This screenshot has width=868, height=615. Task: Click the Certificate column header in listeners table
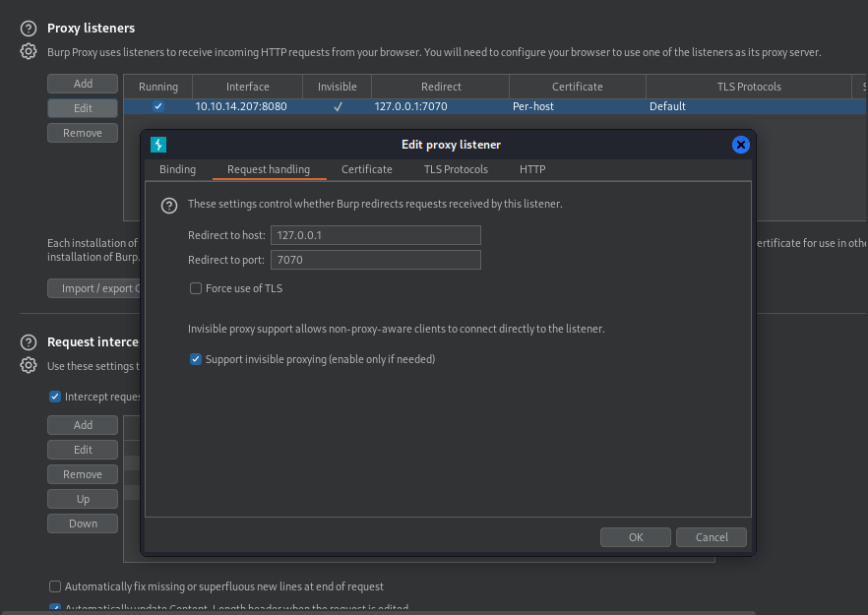click(578, 87)
